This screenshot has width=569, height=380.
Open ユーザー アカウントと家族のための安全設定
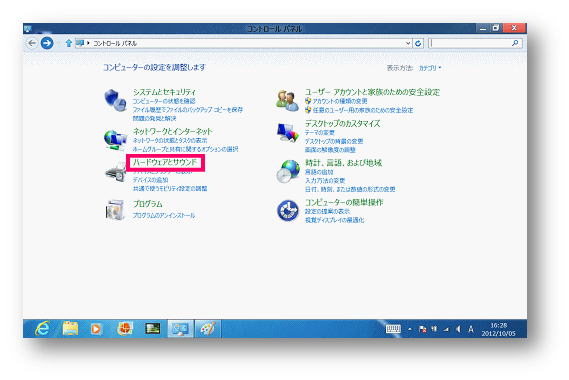[x=372, y=92]
